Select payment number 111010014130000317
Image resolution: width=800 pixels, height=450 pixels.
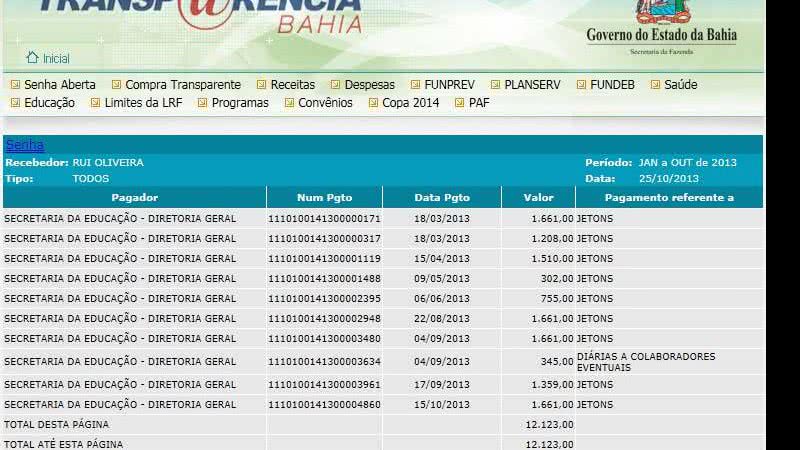tap(324, 238)
